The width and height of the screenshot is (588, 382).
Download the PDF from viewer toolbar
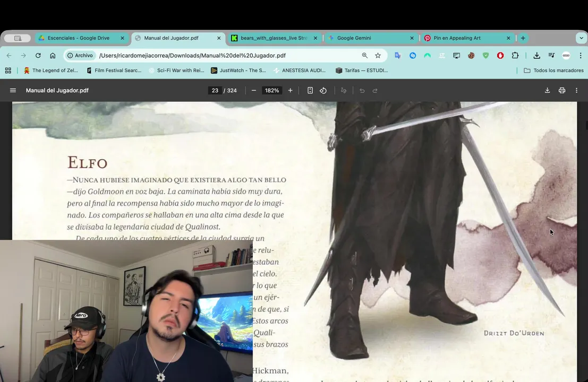point(547,90)
